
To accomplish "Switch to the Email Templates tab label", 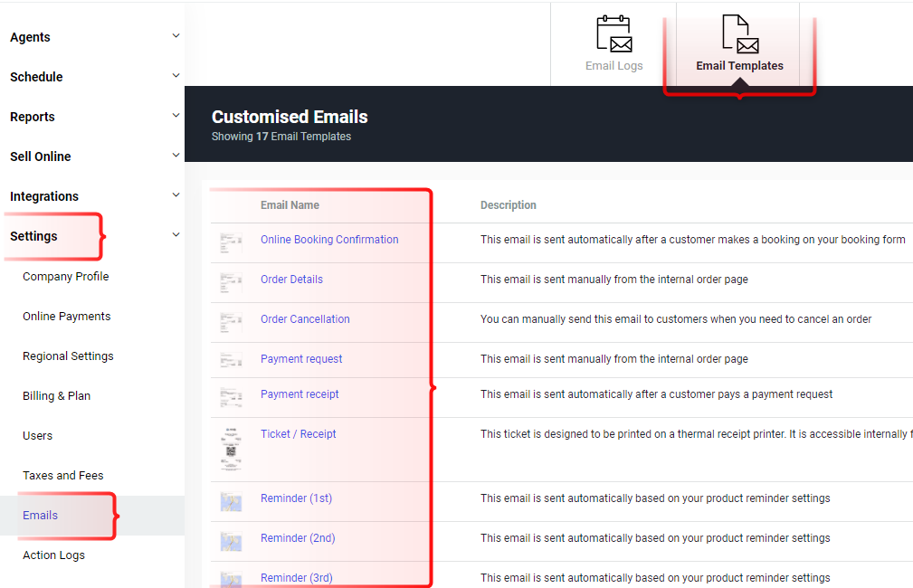I will pyautogui.click(x=739, y=66).
